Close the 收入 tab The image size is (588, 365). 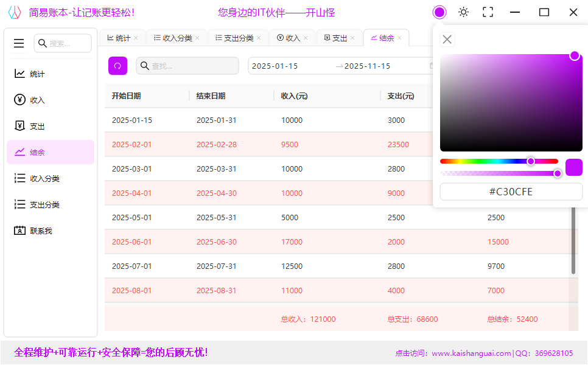(306, 38)
